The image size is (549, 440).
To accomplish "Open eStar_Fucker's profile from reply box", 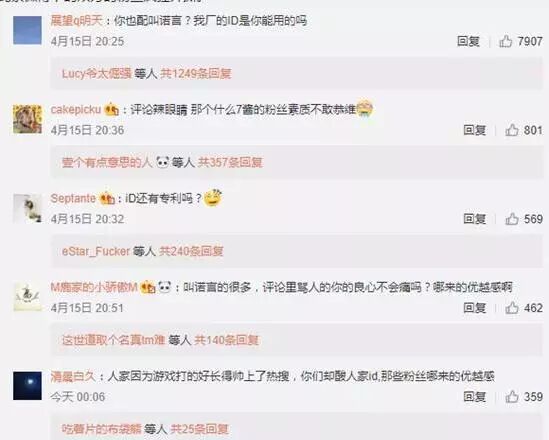I will [x=96, y=251].
